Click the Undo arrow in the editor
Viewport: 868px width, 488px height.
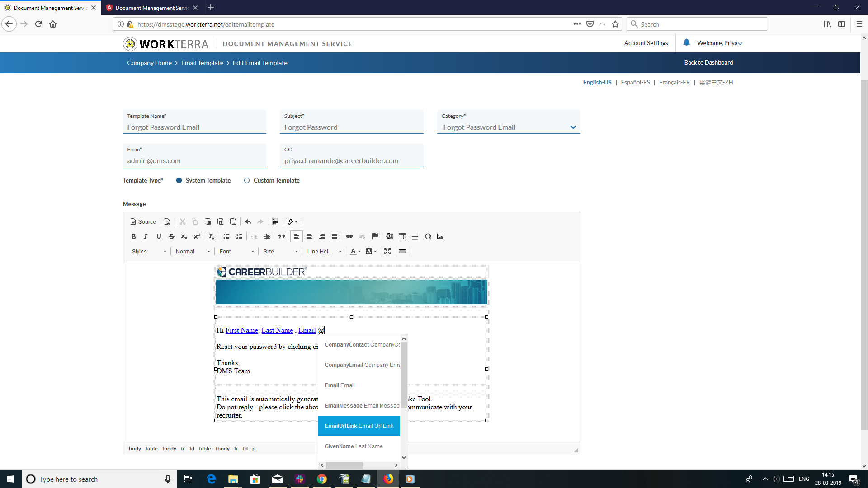(248, 221)
